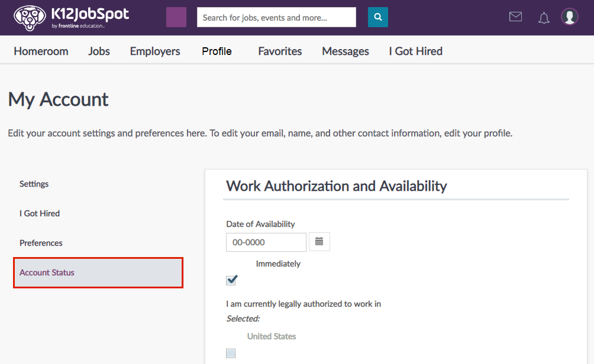Open the Favorites page
Screen dimensions: 594x364
point(279,51)
